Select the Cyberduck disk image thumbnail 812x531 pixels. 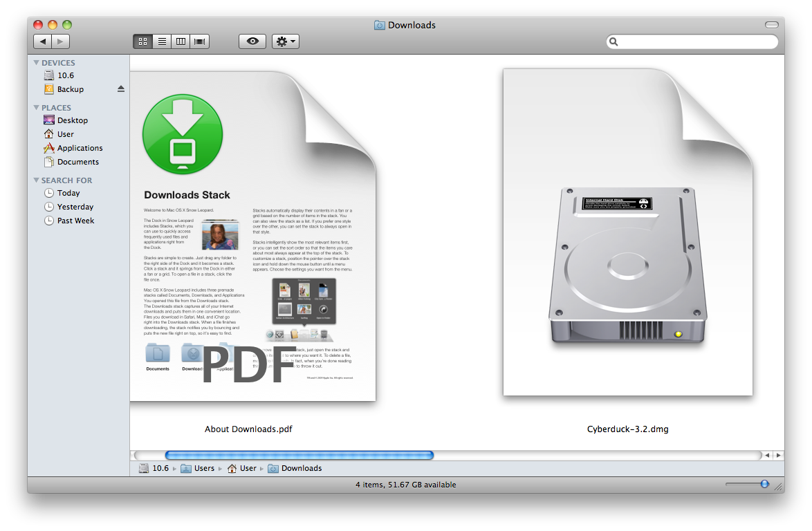coord(627,232)
